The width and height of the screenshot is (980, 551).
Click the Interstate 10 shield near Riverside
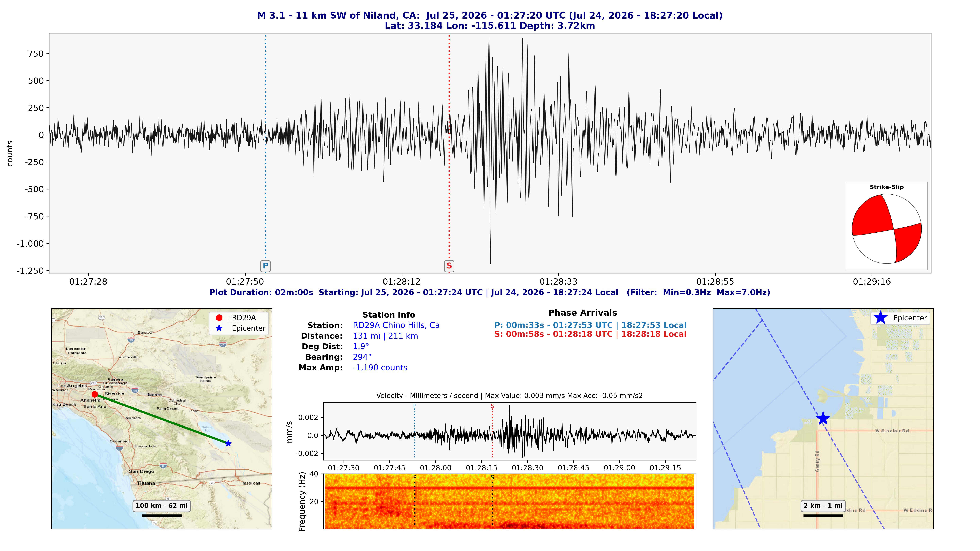(135, 390)
